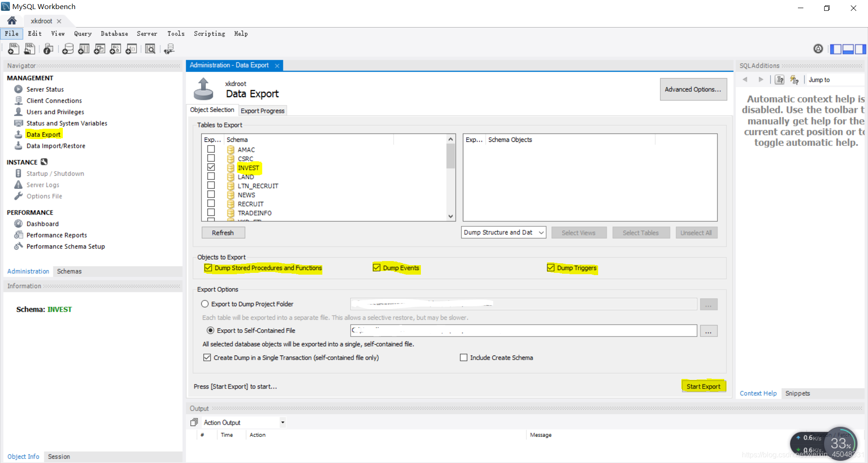This screenshot has width=868, height=463.
Task: Open the File menu
Action: (12, 33)
